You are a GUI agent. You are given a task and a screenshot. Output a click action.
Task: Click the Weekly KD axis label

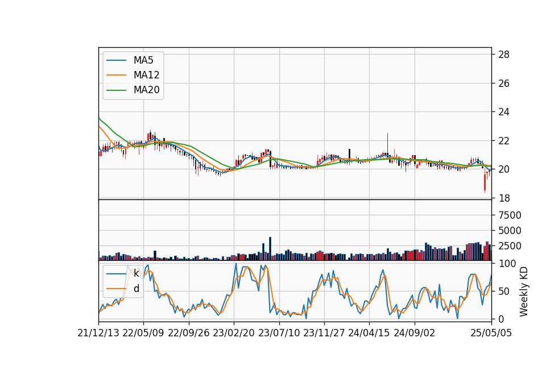(524, 291)
